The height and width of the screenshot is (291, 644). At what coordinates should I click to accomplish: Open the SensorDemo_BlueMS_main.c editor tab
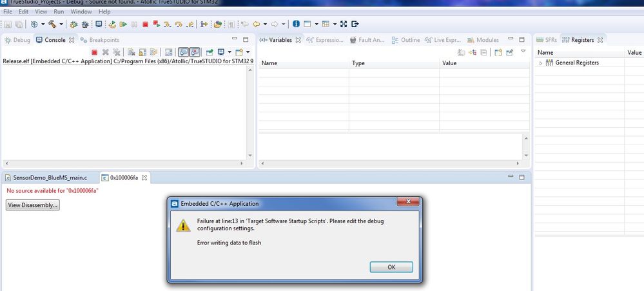coord(46,177)
